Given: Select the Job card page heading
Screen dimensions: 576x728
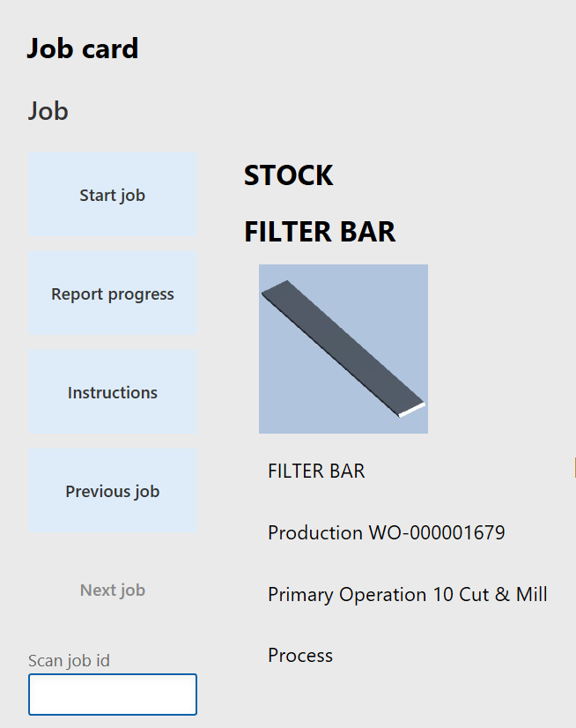Looking at the screenshot, I should [x=83, y=48].
